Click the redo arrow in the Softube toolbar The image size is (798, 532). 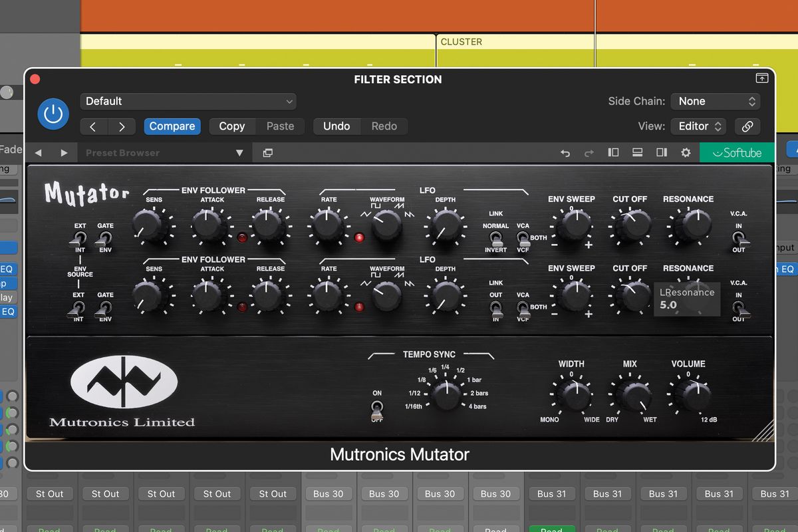(589, 152)
